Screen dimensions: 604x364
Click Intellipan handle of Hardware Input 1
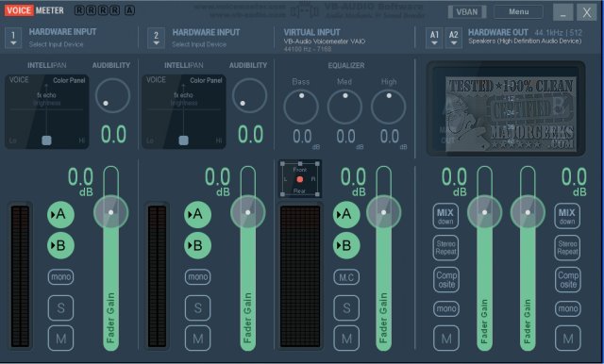tap(46, 141)
